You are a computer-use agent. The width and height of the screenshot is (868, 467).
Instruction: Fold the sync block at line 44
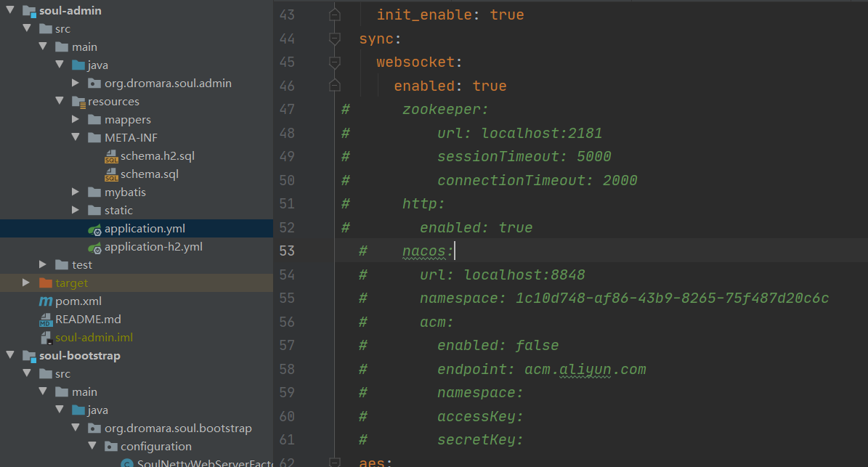pyautogui.click(x=334, y=38)
